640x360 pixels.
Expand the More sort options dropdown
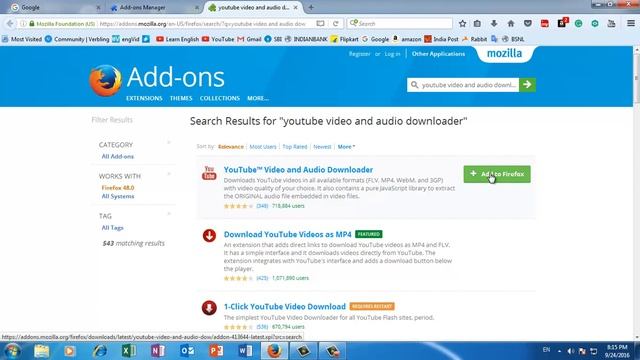coord(346,147)
